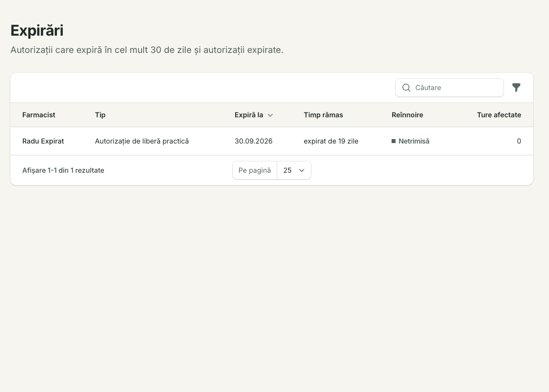Click the Tip column header
Image resolution: width=549 pixels, height=392 pixels.
100,115
